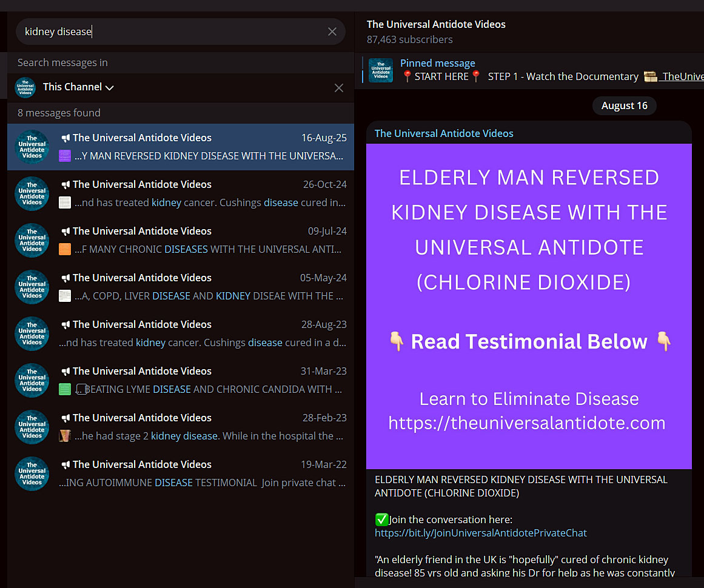This screenshot has height=588, width=704.
Task: Open the JoinUniversalAntidotePrivateChat bit.ly link
Action: 481,533
